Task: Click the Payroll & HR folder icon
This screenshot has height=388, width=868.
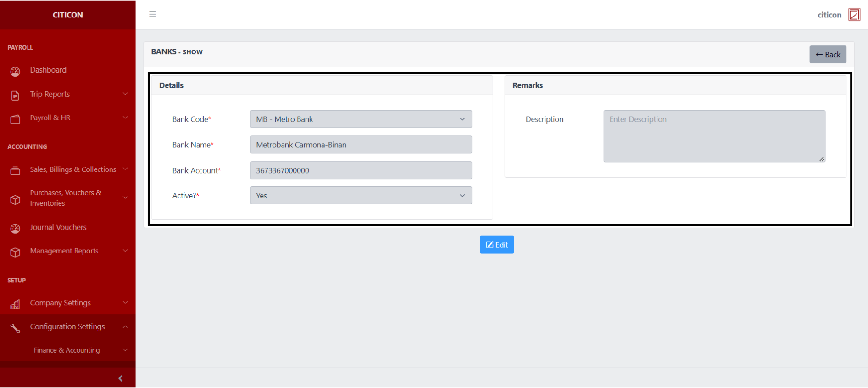Action: point(15,119)
